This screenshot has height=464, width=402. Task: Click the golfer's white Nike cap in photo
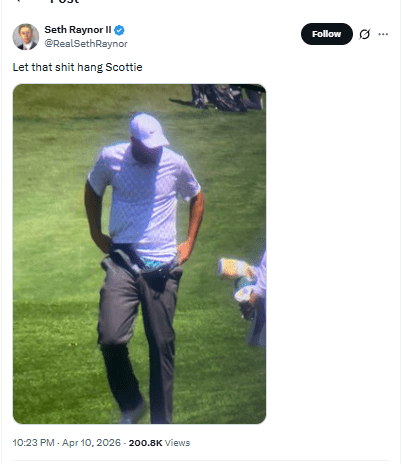pyautogui.click(x=149, y=130)
